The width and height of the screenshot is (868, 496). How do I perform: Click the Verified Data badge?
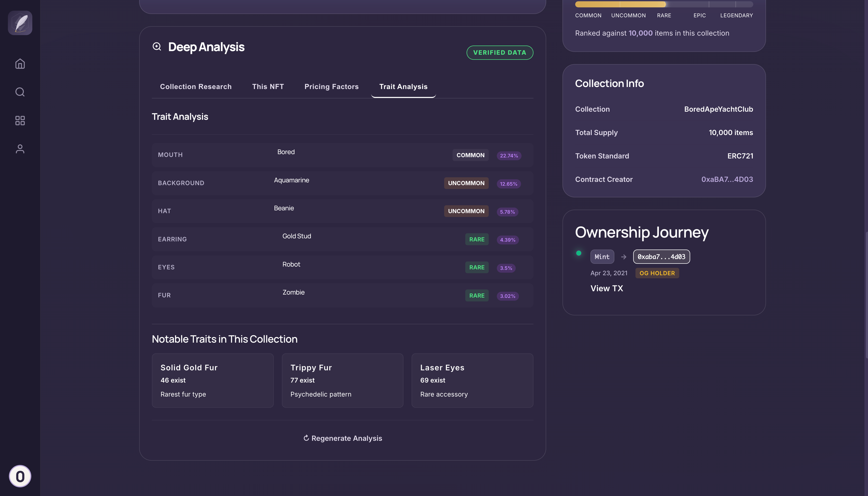tap(499, 52)
